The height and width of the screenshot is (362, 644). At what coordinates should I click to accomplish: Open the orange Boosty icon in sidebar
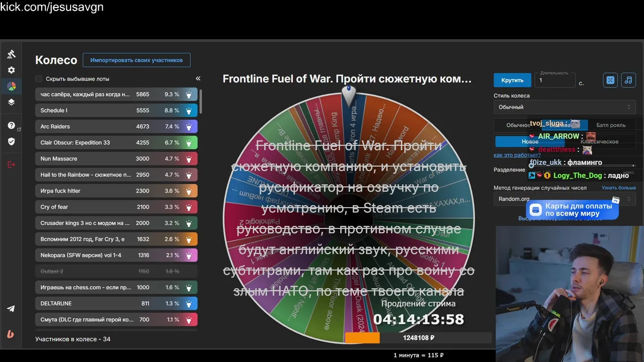coord(11,334)
